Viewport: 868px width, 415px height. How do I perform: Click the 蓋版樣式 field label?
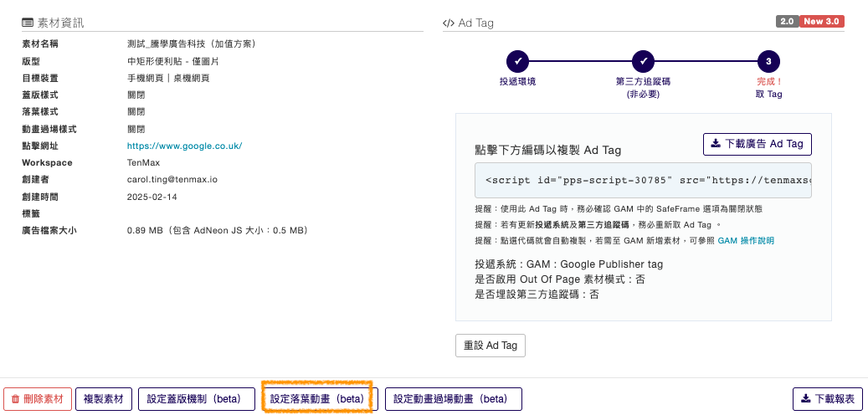click(x=40, y=95)
